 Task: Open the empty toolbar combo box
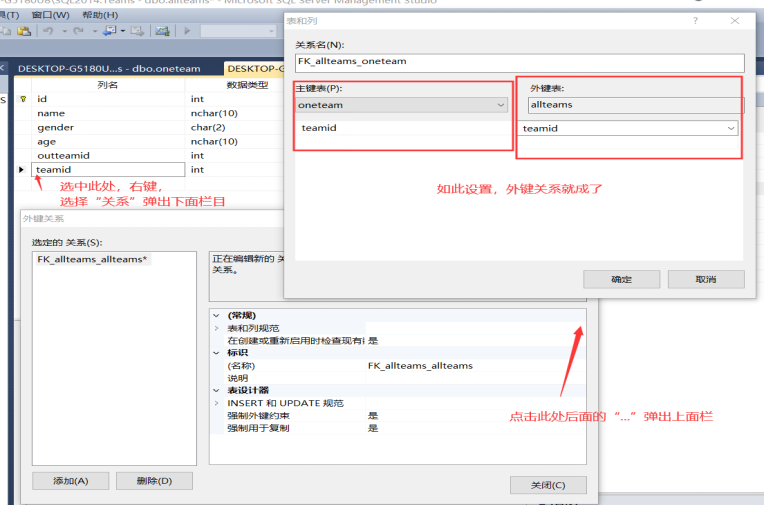pos(238,31)
